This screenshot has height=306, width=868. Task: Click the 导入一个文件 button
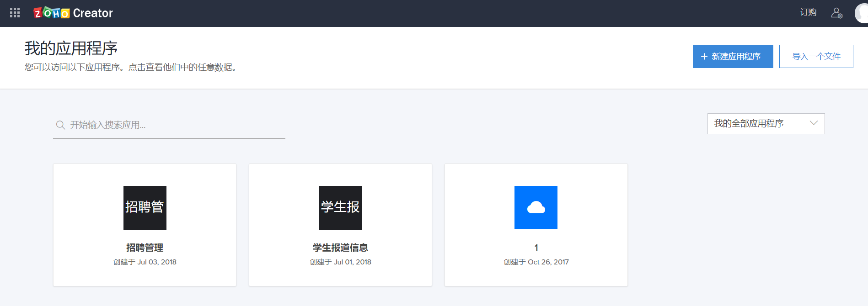pos(816,56)
